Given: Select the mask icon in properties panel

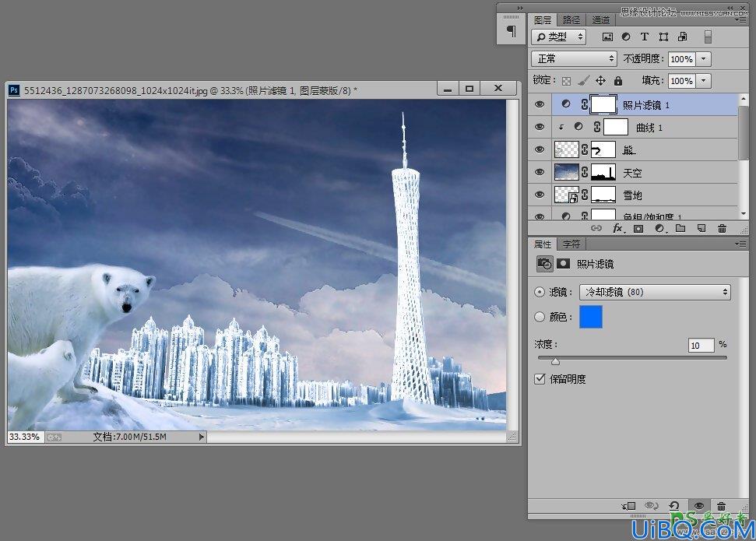Looking at the screenshot, I should pos(563,263).
